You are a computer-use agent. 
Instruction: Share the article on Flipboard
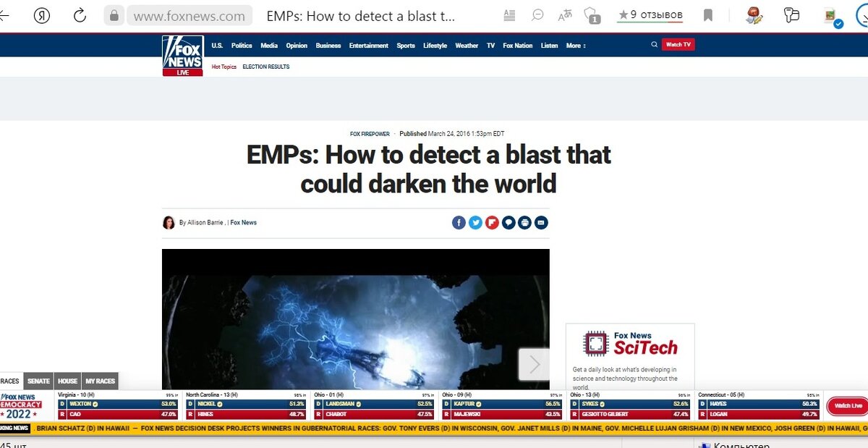[492, 223]
